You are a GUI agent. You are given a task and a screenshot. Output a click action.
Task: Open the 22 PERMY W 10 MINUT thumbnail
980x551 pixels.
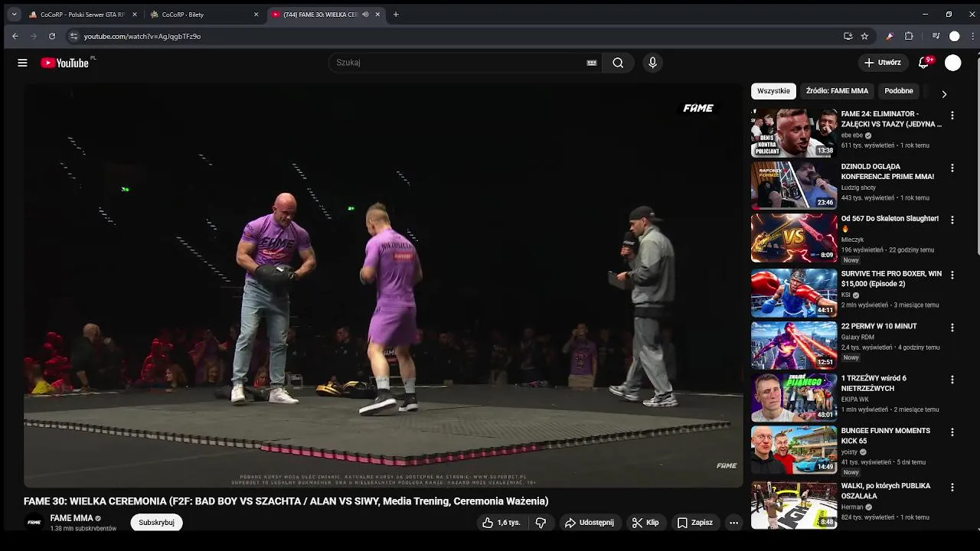click(x=794, y=345)
